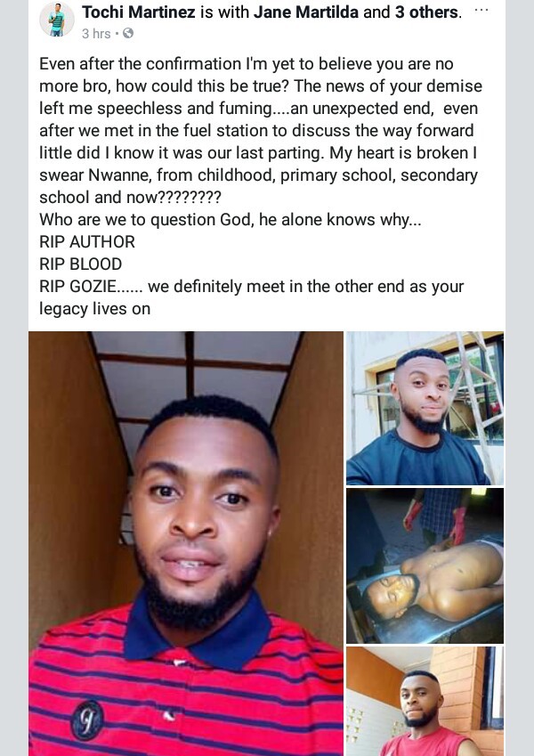Open the large photo with red striped shirt

[x=186, y=543]
